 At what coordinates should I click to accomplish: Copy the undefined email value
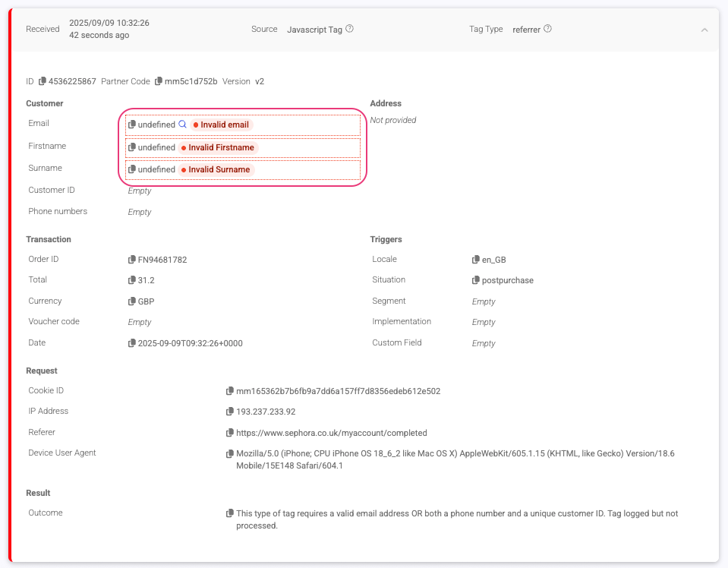[x=132, y=125]
